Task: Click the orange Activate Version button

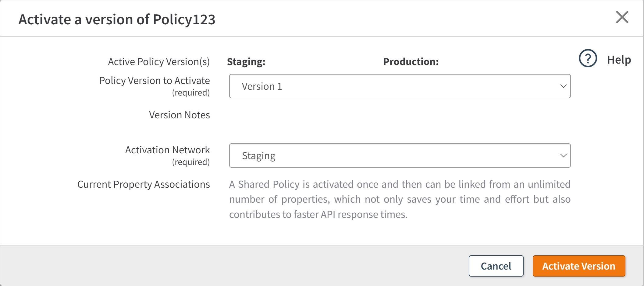Action: pyautogui.click(x=579, y=266)
